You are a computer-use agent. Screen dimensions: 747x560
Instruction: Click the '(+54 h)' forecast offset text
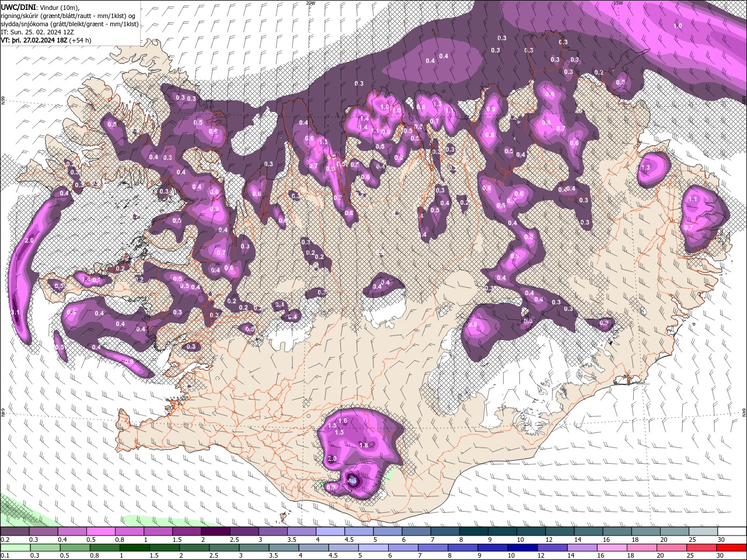point(80,40)
